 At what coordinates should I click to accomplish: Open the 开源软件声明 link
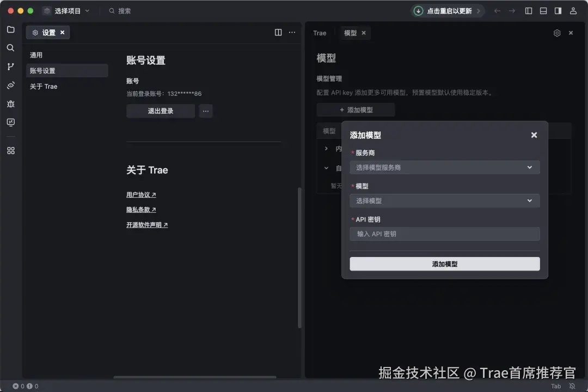coord(147,225)
